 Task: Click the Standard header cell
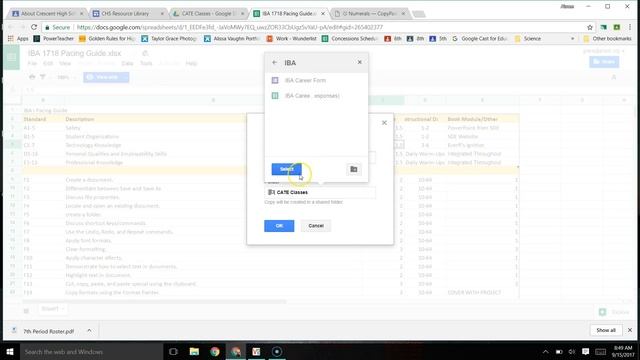click(42, 119)
